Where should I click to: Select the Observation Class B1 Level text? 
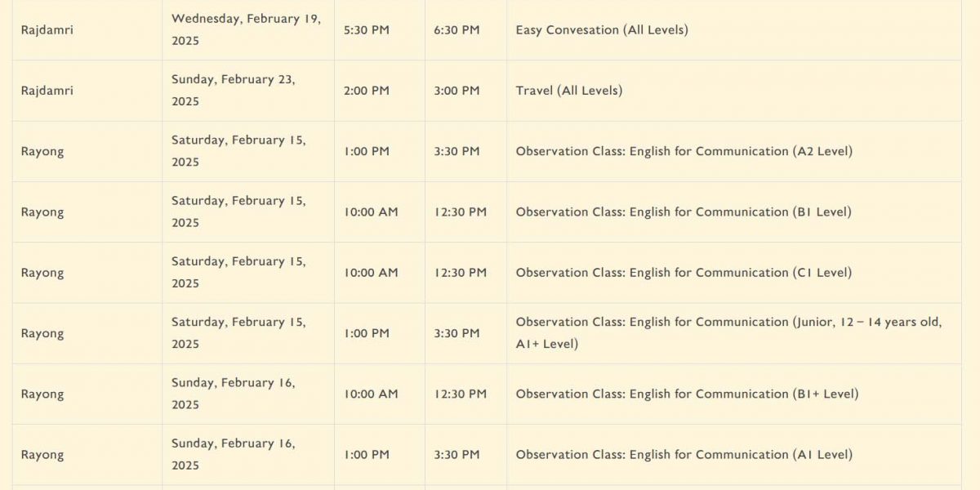pos(684,212)
